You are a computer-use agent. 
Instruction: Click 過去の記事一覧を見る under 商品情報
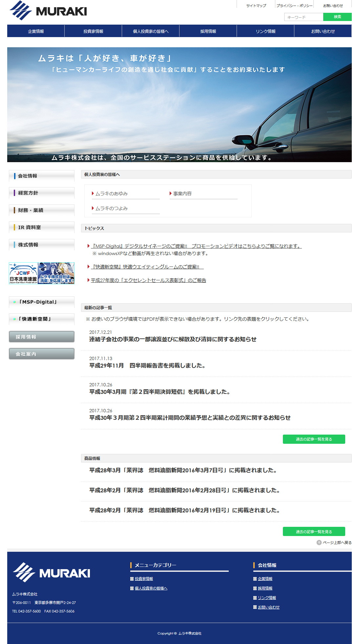[x=314, y=531]
